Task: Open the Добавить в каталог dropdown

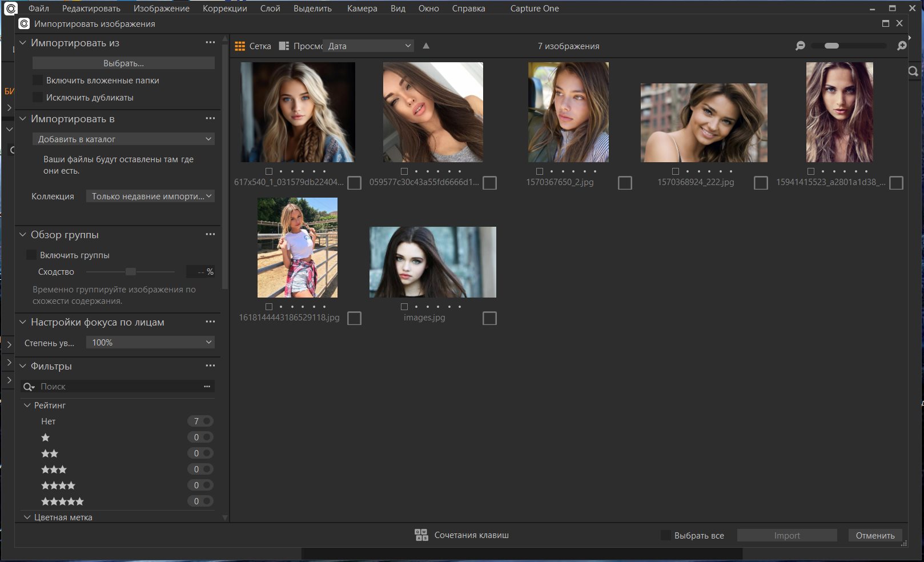Action: [x=123, y=139]
